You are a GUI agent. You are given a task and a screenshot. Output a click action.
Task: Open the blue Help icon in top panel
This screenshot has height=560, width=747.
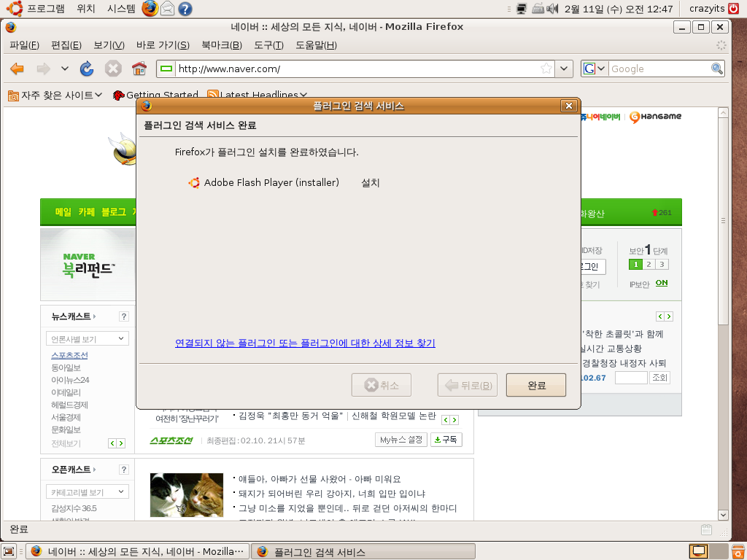coord(185,9)
